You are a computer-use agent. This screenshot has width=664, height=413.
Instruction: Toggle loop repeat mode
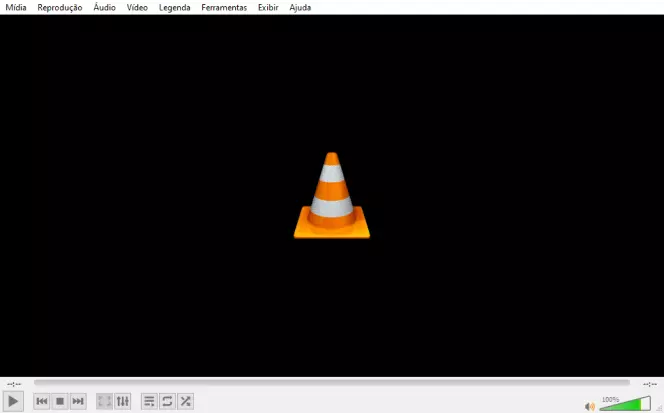(167, 401)
